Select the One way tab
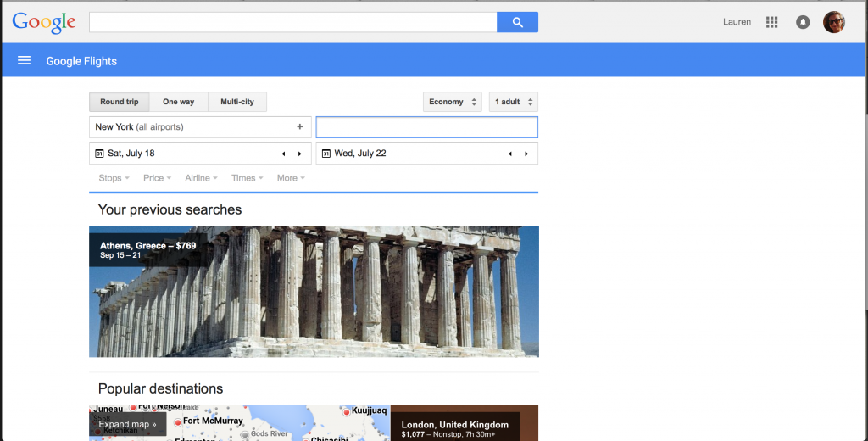 [x=178, y=102]
